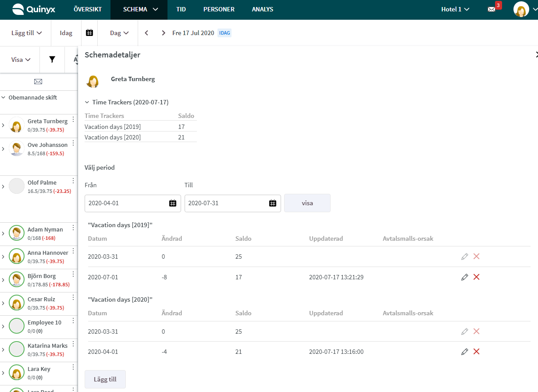Open the Hotel 1 unit selector
This screenshot has height=392, width=538.
[x=455, y=9]
